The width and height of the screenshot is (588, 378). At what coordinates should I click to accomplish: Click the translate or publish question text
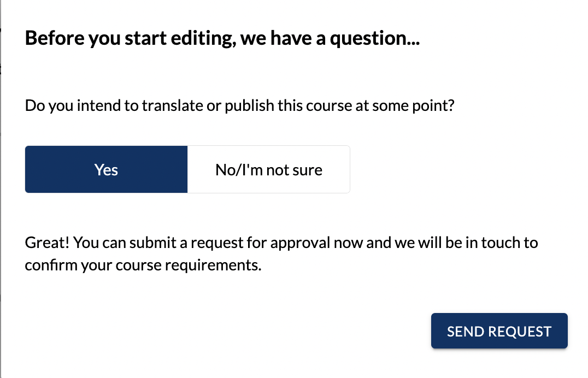[240, 105]
